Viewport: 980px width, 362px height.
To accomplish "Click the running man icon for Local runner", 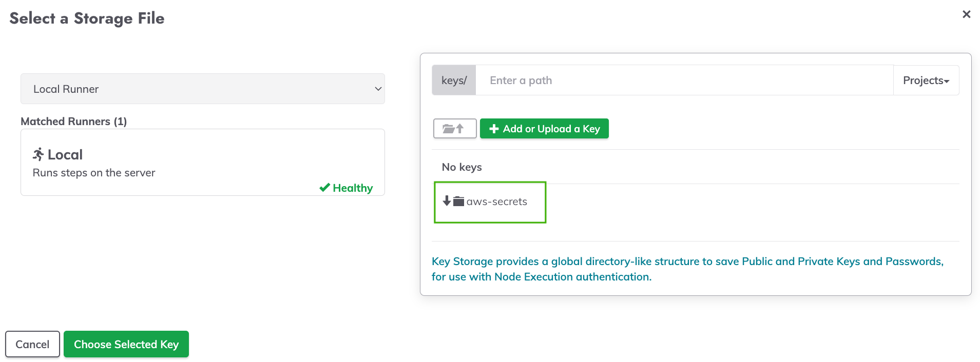I will pos(39,154).
